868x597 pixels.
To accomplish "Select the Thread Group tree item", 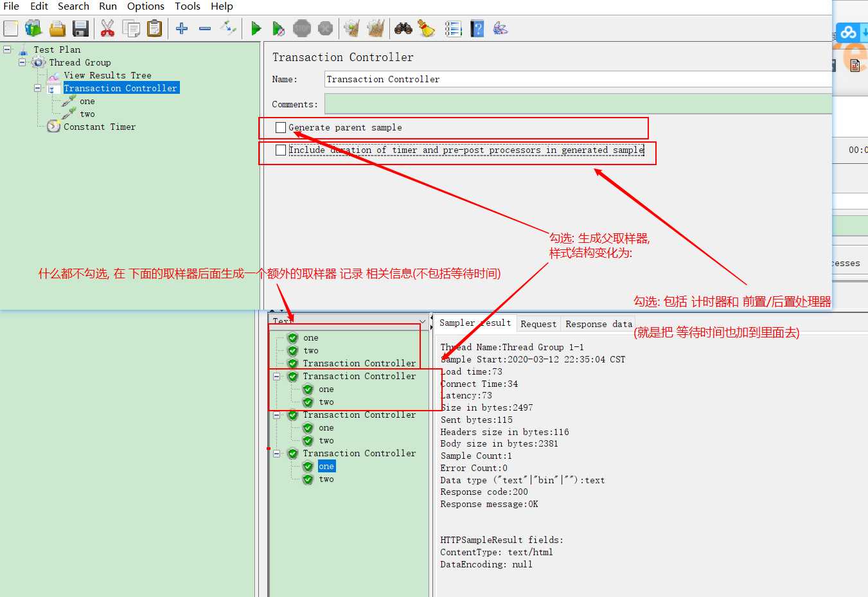I will pyautogui.click(x=80, y=62).
